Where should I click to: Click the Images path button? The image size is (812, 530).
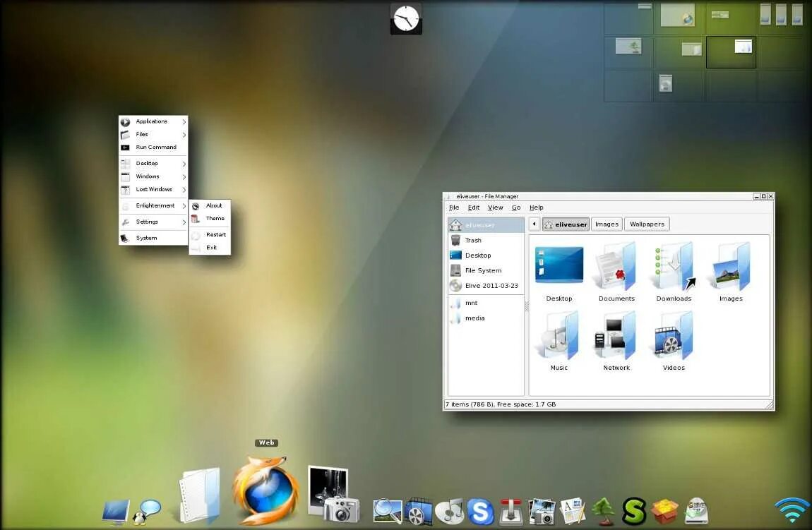[x=607, y=224]
